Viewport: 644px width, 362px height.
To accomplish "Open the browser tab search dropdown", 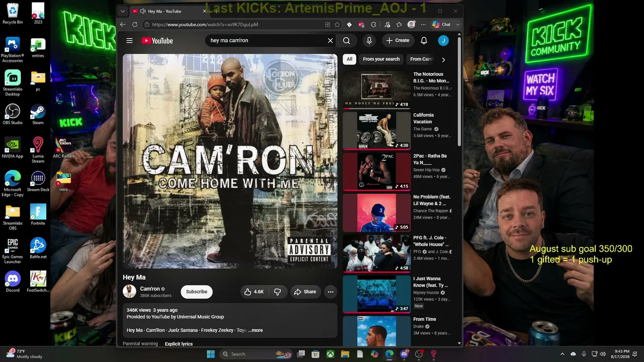I will point(122,11).
